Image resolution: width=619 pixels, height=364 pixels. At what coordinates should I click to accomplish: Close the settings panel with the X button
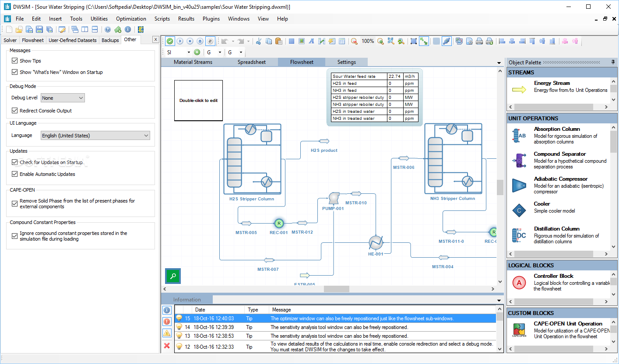pos(155,39)
